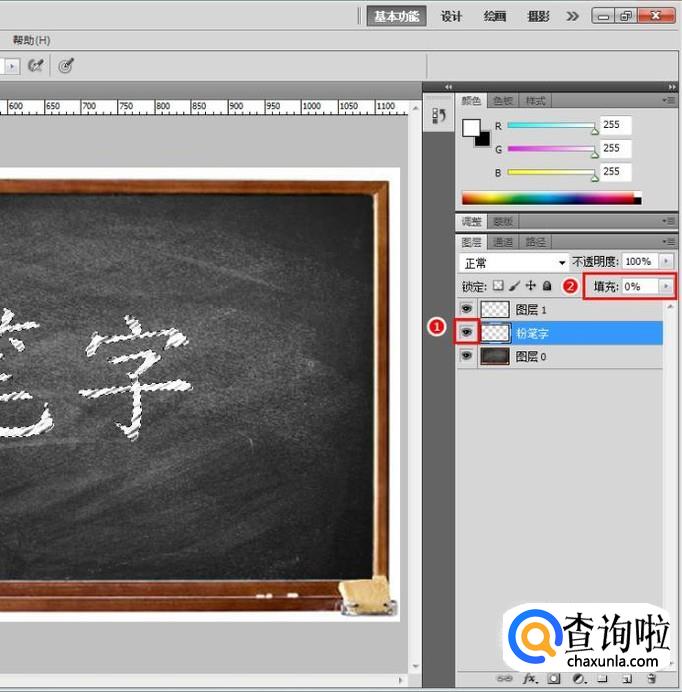Viewport: 682px width, 692px height.
Task: Hide the 图层 0 layer
Action: 467,356
